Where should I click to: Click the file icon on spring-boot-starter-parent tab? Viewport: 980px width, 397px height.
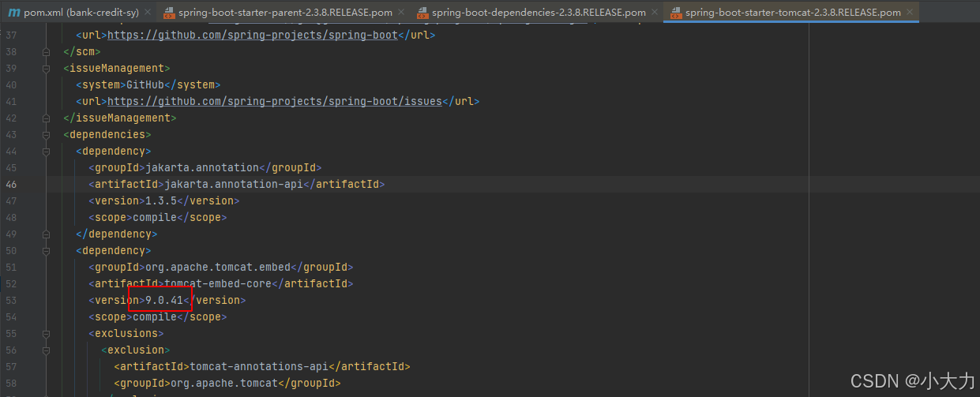tap(168, 13)
